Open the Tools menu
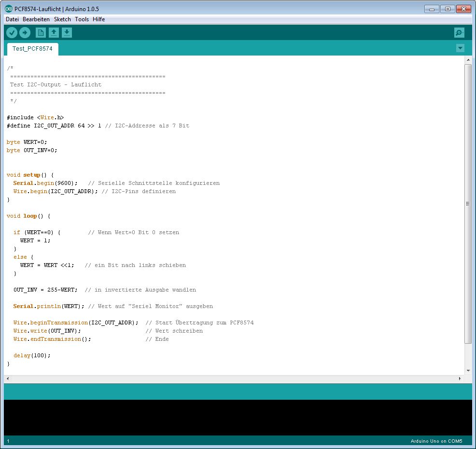 (x=82, y=19)
